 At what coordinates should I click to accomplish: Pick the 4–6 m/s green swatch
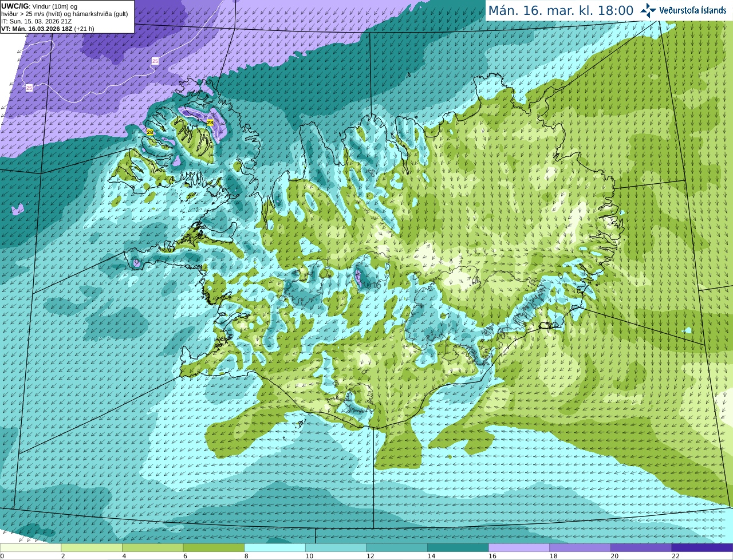[152, 547]
